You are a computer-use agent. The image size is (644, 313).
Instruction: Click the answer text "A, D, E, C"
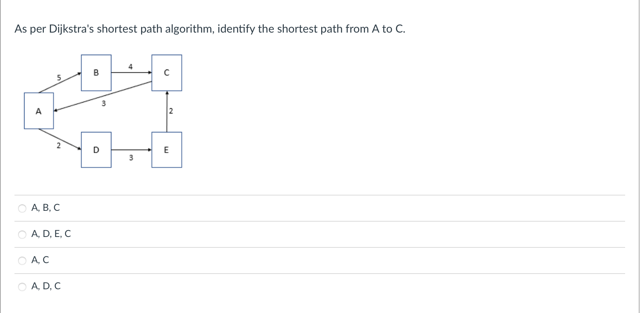tap(51, 234)
